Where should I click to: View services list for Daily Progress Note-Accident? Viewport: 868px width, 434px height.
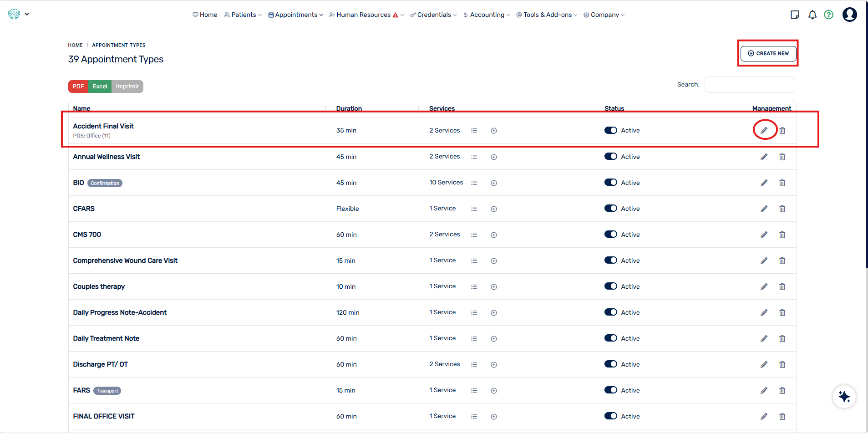474,313
